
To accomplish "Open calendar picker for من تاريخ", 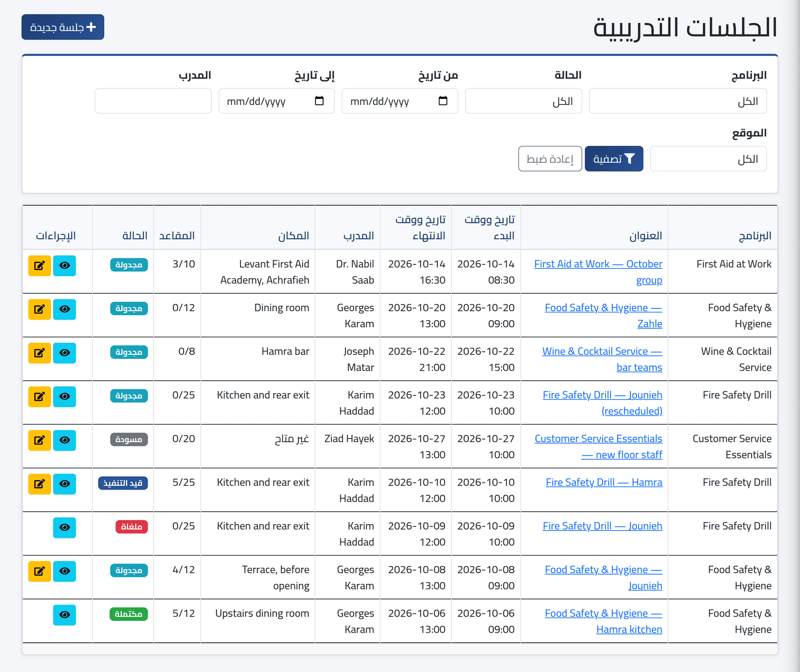I will tap(443, 101).
